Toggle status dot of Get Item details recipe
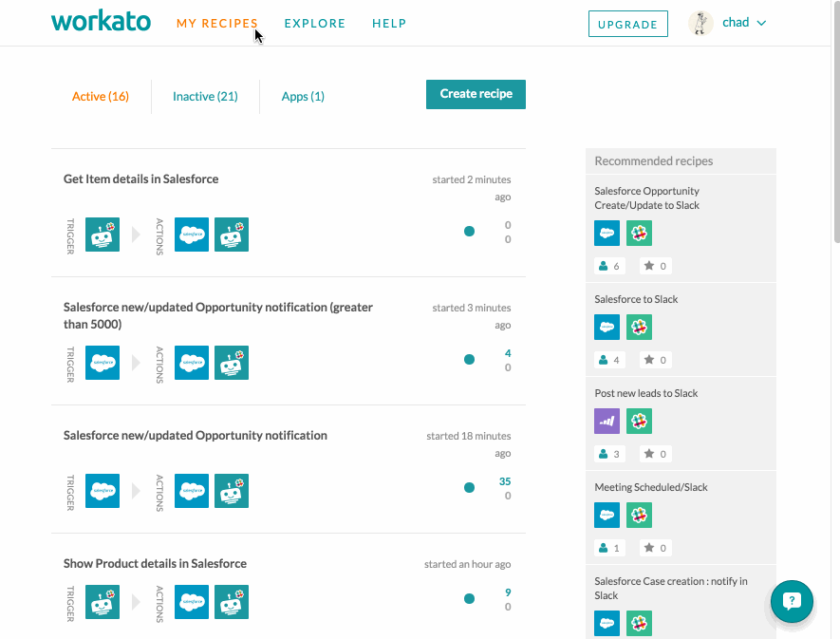This screenshot has width=840, height=639. click(x=469, y=231)
